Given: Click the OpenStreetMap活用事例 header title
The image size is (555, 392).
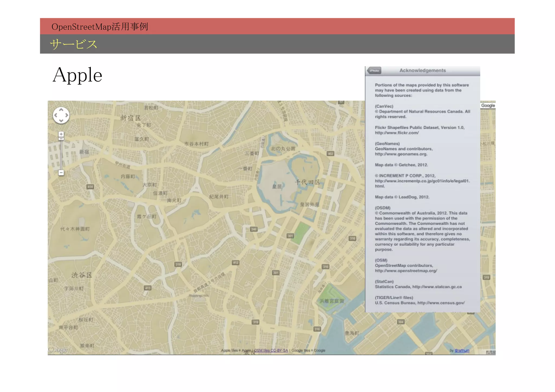Looking at the screenshot, I should (x=100, y=27).
